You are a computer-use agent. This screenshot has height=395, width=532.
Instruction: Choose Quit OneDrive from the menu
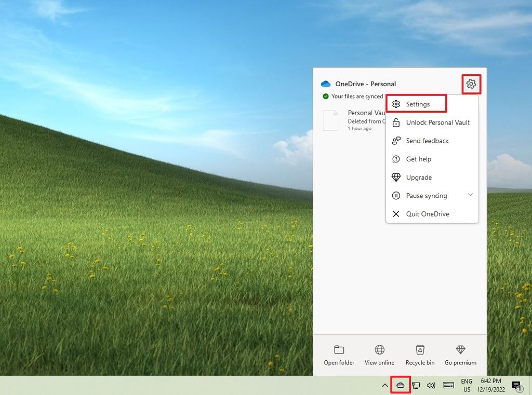[427, 213]
